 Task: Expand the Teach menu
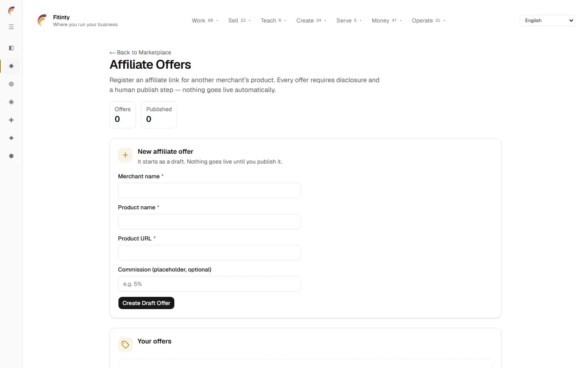coord(273,20)
